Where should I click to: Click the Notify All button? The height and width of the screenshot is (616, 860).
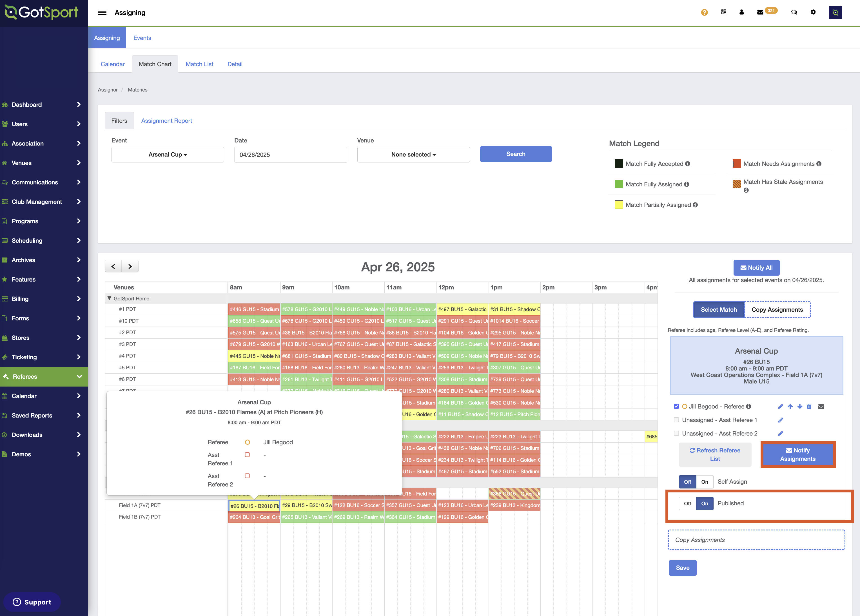point(756,268)
